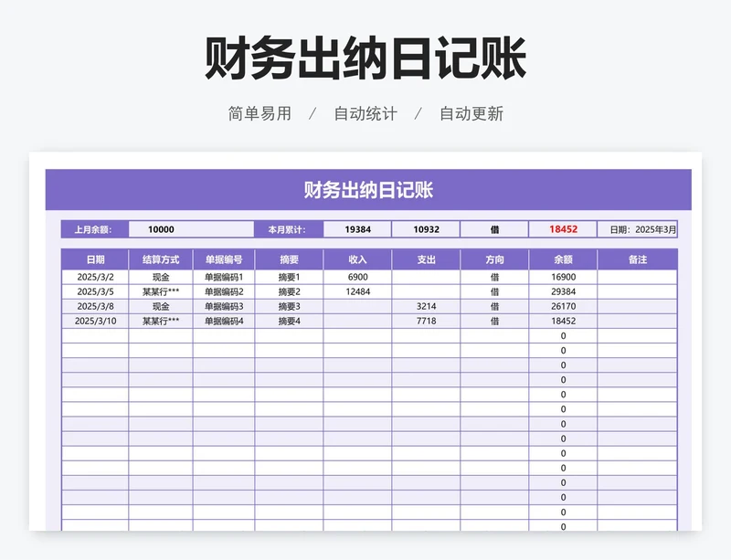Select date cell 2025/3/2
This screenshot has width=731, height=560.
coord(95,277)
